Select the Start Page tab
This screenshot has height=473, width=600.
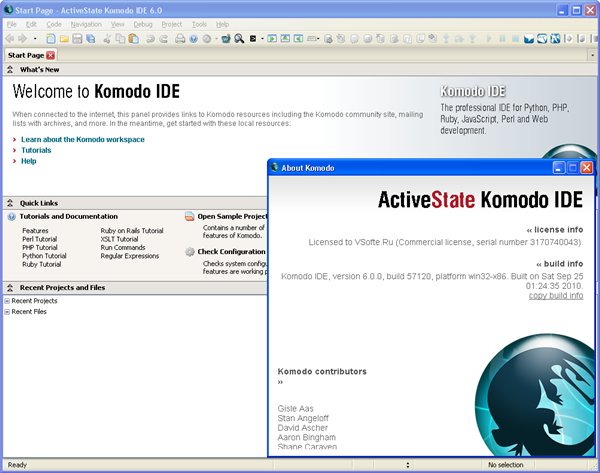[26, 55]
